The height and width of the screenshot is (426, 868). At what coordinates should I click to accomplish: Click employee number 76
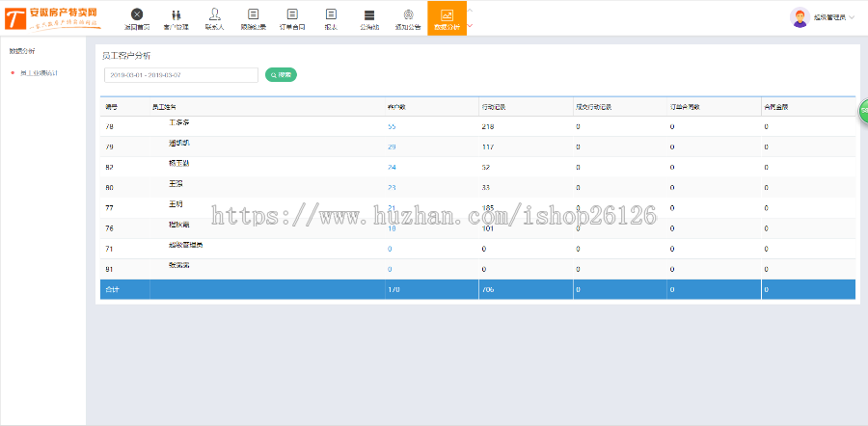pyautogui.click(x=109, y=228)
